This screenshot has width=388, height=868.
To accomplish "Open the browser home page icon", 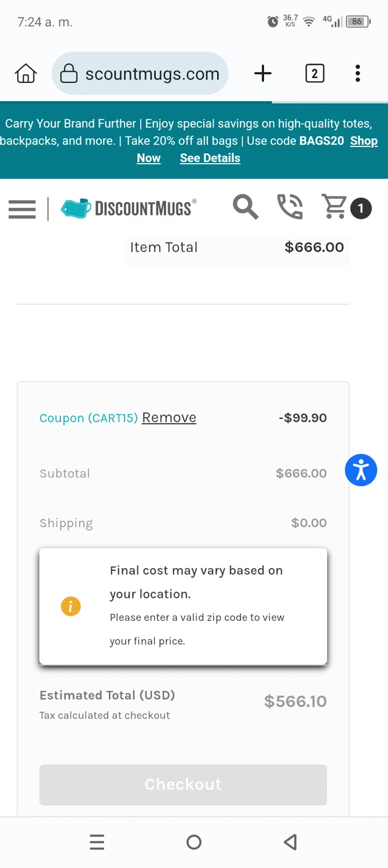I will click(26, 73).
